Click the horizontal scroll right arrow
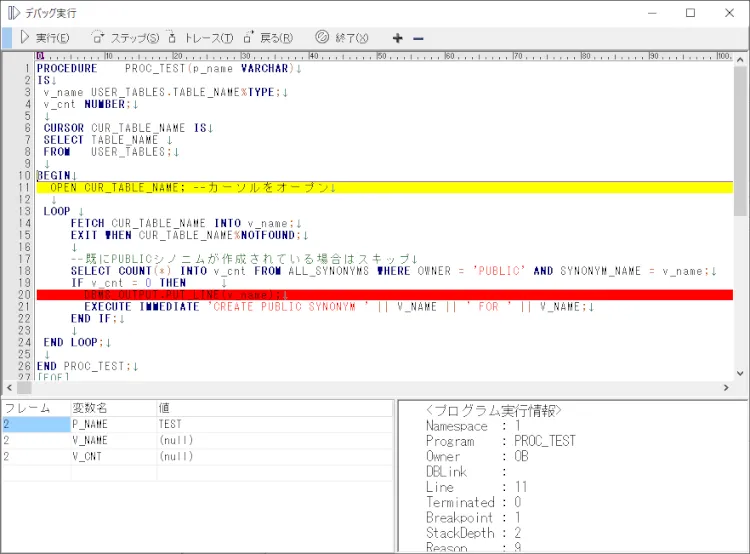This screenshot has height=554, width=750. pyautogui.click(x=726, y=388)
